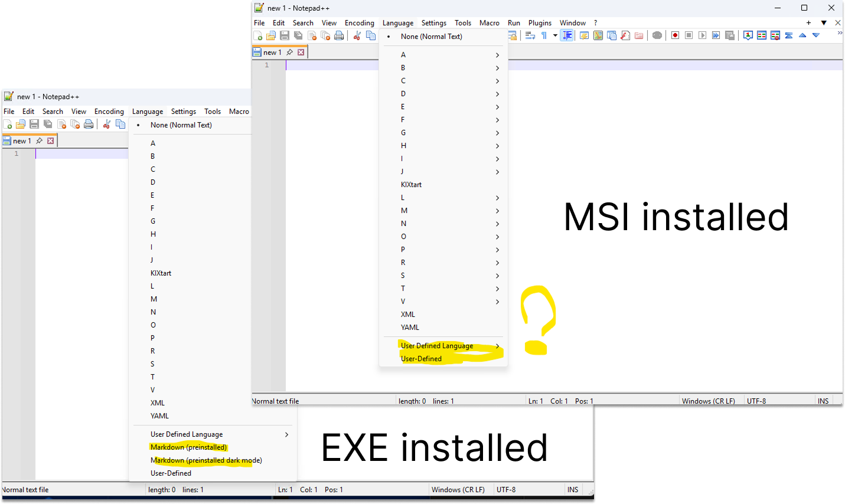Click the Stop Recording macro icon
This screenshot has height=504, width=845.
tap(689, 35)
